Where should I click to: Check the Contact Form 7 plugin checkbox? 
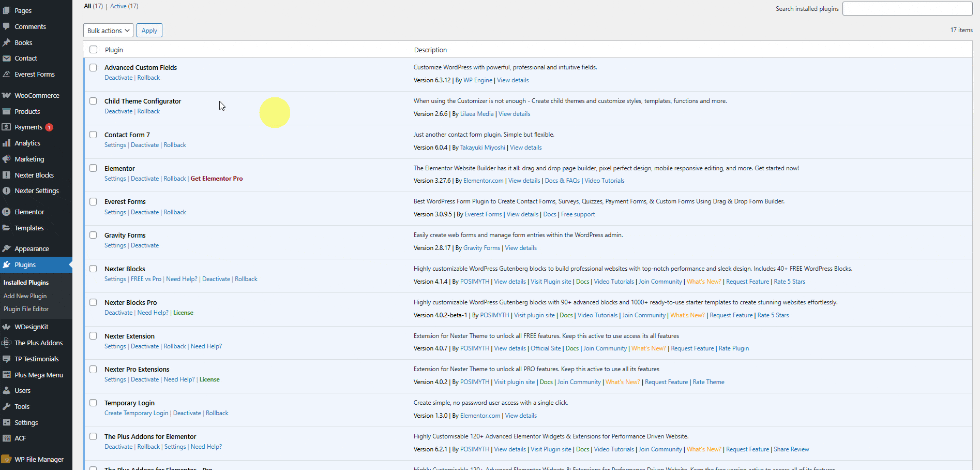[93, 135]
